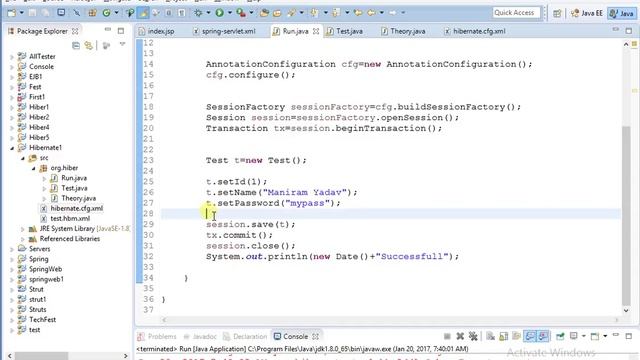The image size is (640, 360).
Task: Toggle Word Wrap in Console toolbar
Action: (516, 336)
